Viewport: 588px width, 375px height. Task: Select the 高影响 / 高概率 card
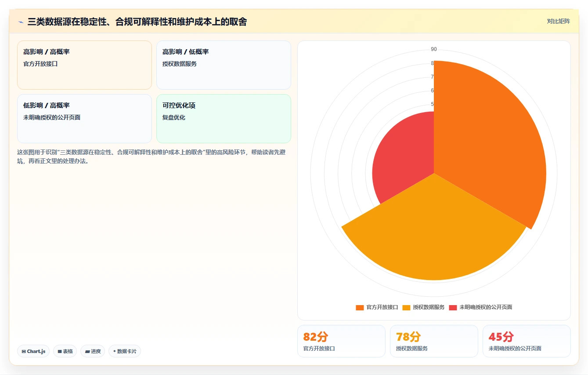click(x=84, y=65)
